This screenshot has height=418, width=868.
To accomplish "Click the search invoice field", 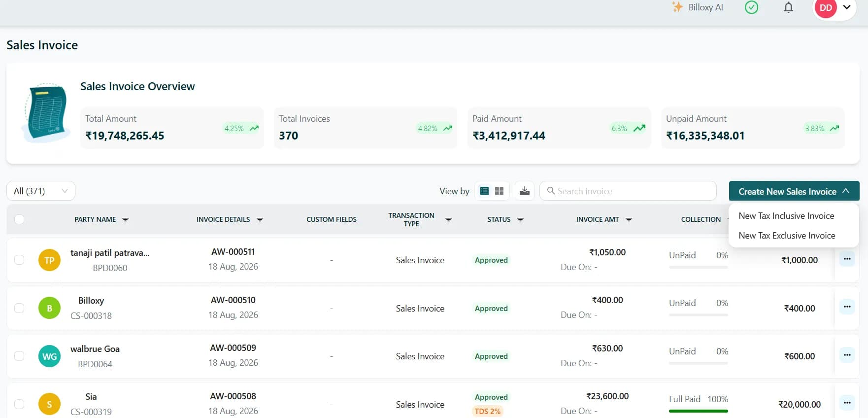I will click(x=628, y=191).
